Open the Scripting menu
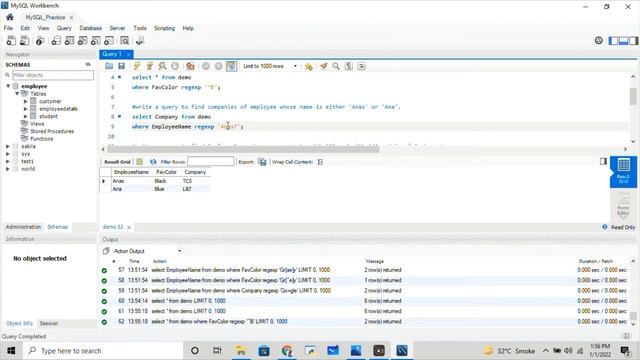This screenshot has width=640, height=360. pos(164,28)
